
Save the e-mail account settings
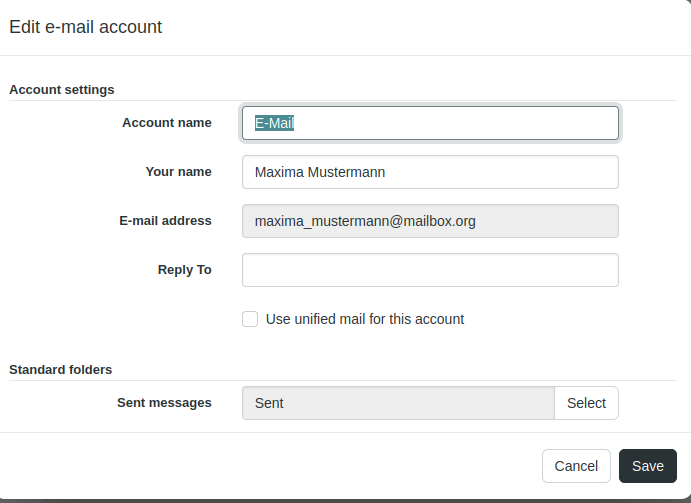(648, 466)
